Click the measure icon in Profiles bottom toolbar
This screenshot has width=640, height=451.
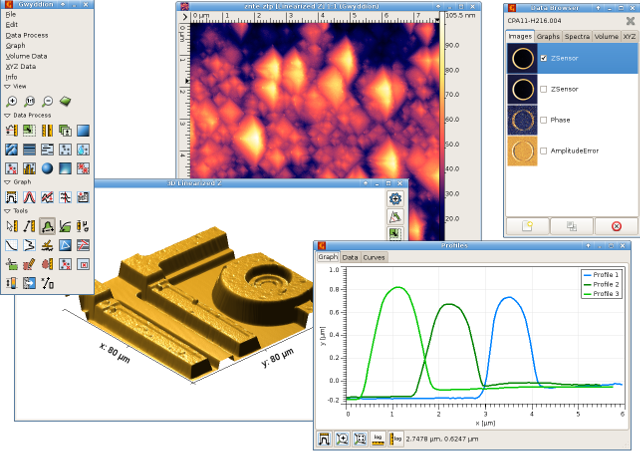(x=324, y=439)
